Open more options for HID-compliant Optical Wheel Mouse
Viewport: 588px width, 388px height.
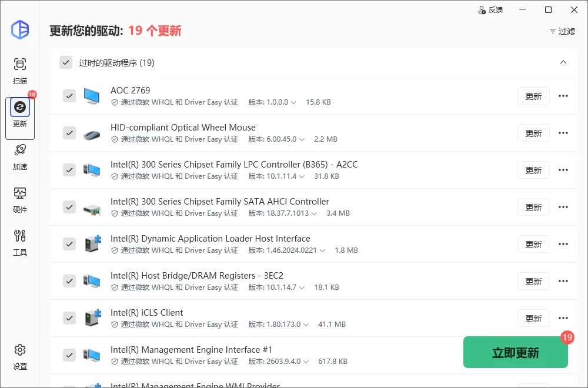(563, 133)
